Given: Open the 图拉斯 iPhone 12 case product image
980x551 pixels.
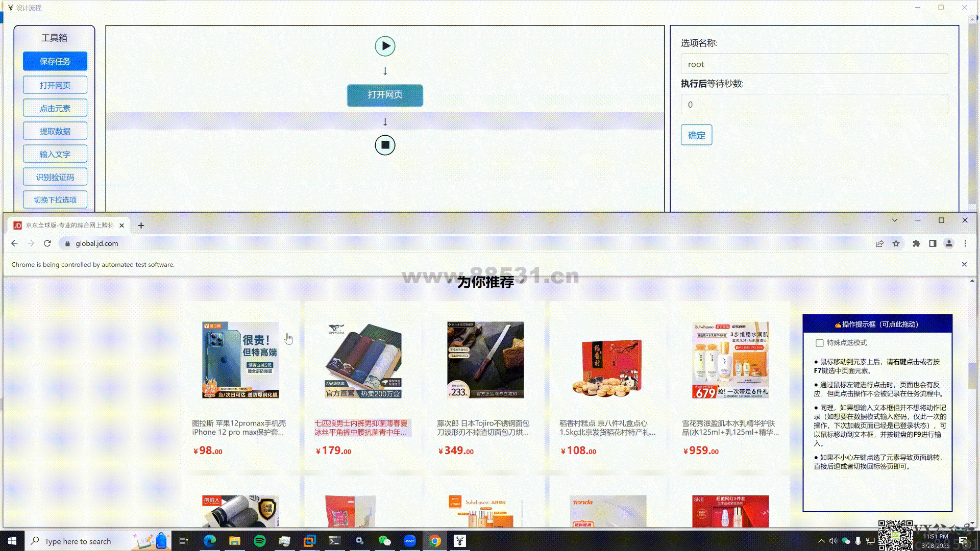Looking at the screenshot, I should (240, 360).
